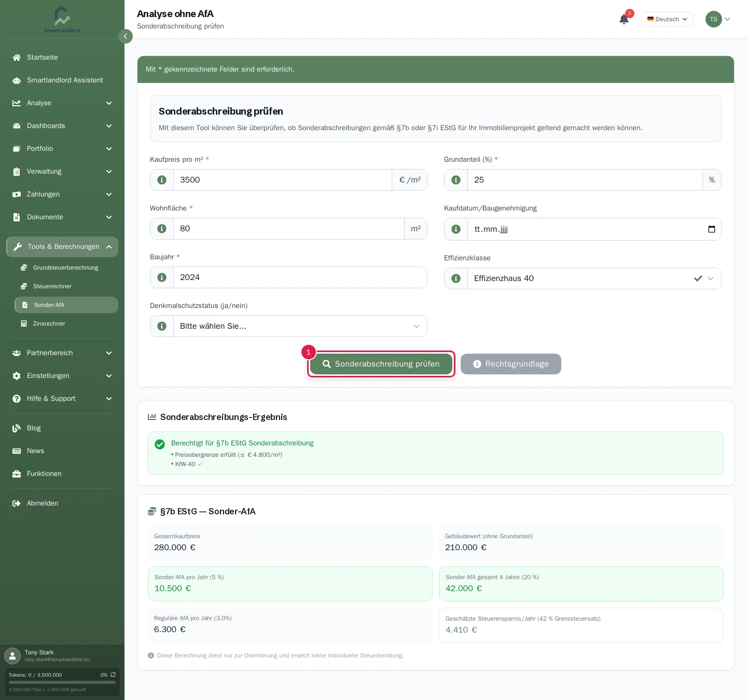This screenshot has height=700, width=747.
Task: Open the Blog link
Action: tap(62, 428)
